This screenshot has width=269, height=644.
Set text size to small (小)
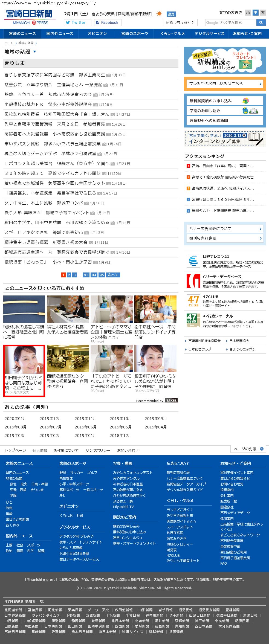(x=248, y=13)
